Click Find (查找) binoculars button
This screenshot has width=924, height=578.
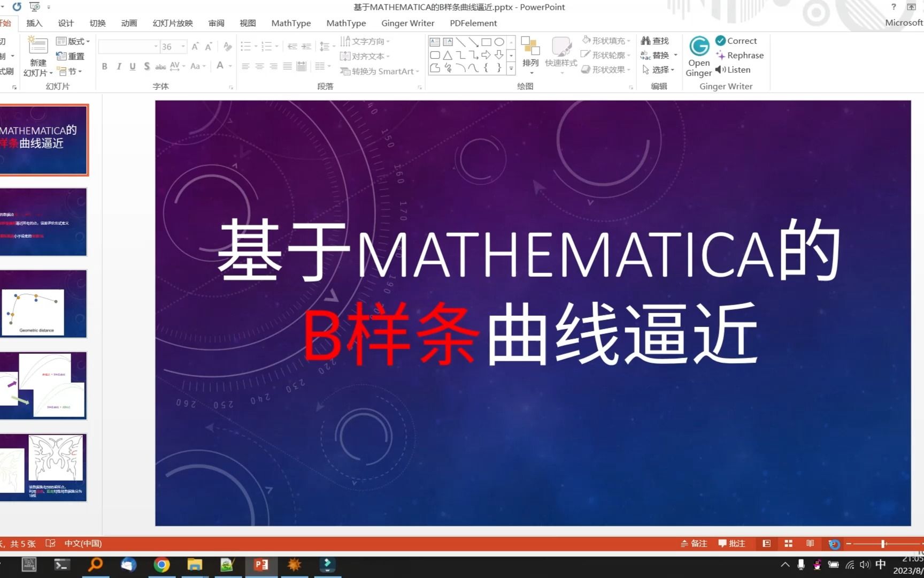point(655,41)
